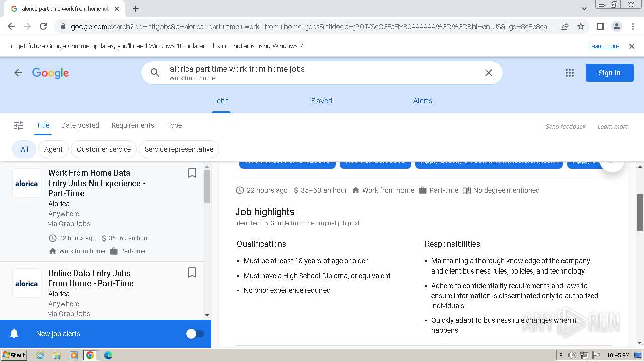Open Internet Explorer from the taskbar
Viewport: 644px width, 362px height.
40,355
